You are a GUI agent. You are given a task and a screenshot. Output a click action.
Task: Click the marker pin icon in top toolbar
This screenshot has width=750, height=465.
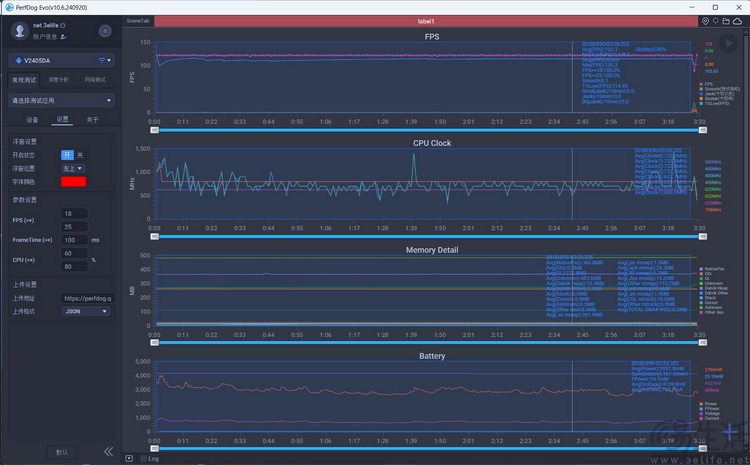pyautogui.click(x=716, y=21)
